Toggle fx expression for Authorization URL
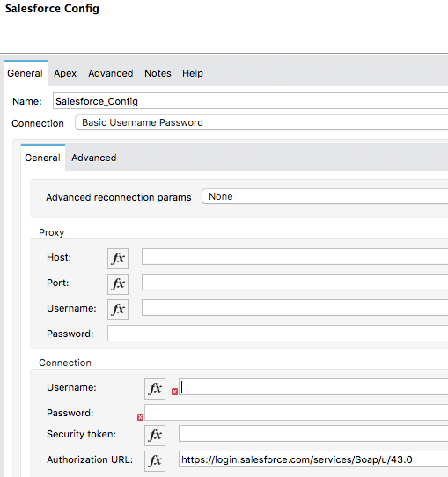 coord(155,460)
